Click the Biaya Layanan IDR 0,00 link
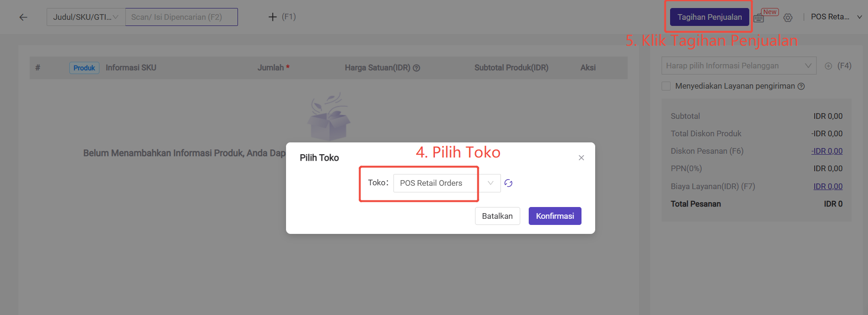The width and height of the screenshot is (868, 315). [828, 186]
